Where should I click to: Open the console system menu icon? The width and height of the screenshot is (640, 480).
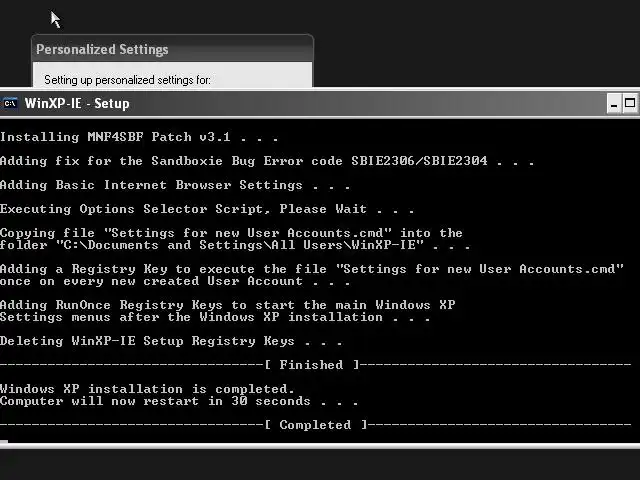[10, 103]
